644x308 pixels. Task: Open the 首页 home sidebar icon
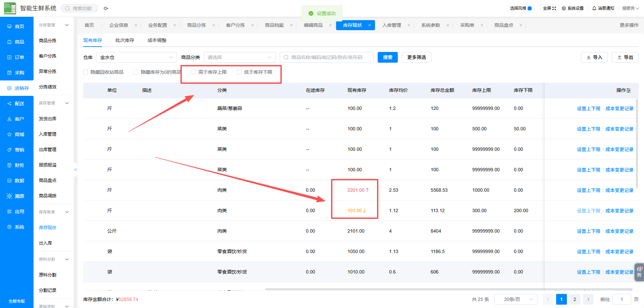pyautogui.click(x=9, y=26)
